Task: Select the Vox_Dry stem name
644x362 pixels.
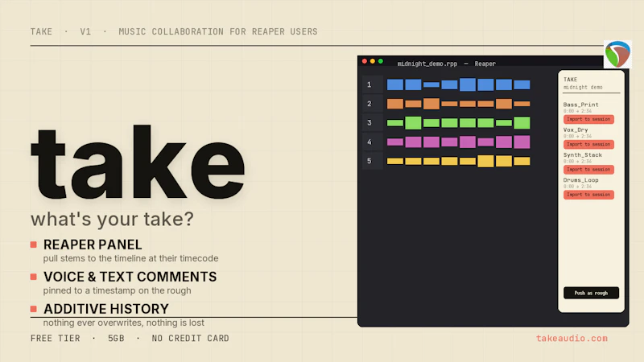Action: [x=576, y=130]
